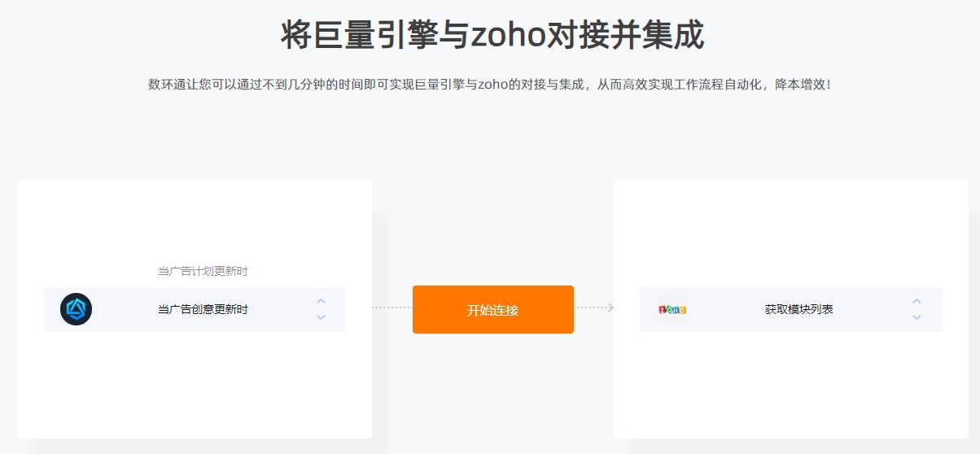This screenshot has width=980, height=454.
Task: Click the arrowhead pointing to the Zoho card
Action: coord(610,308)
